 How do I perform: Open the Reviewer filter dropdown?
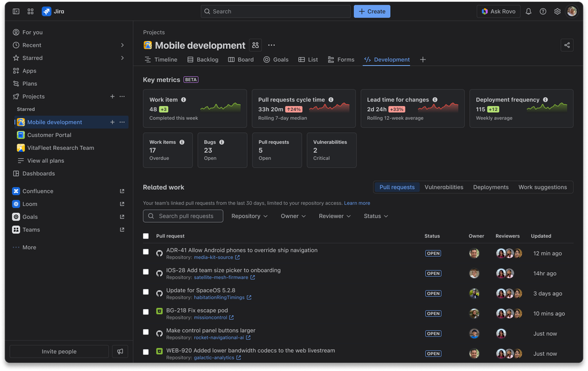click(334, 216)
